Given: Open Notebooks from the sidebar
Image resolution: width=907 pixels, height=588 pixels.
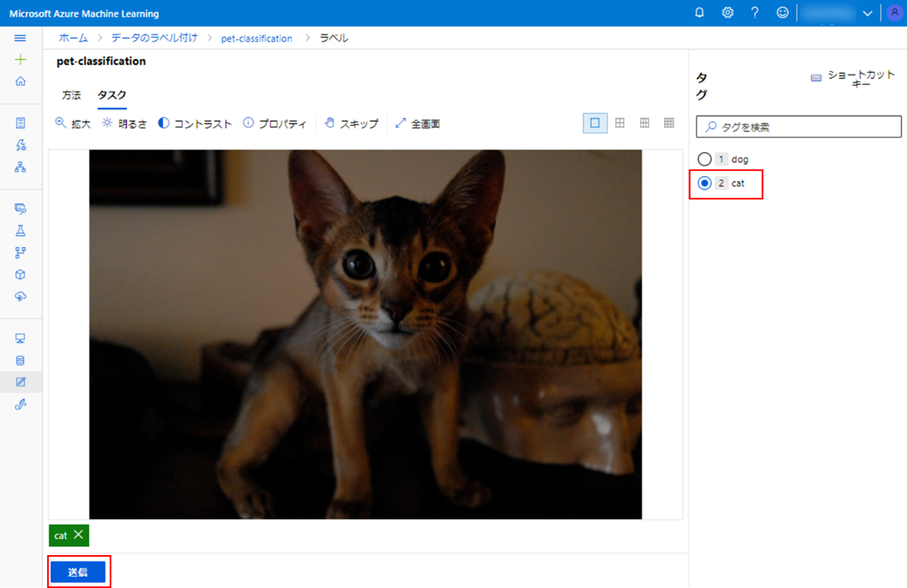Looking at the screenshot, I should pyautogui.click(x=20, y=123).
